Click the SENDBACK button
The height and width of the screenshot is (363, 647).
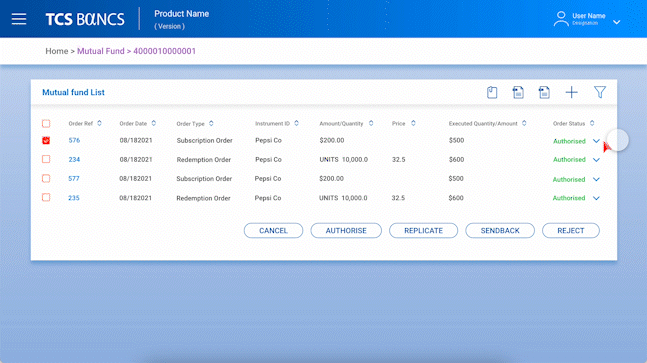point(500,231)
